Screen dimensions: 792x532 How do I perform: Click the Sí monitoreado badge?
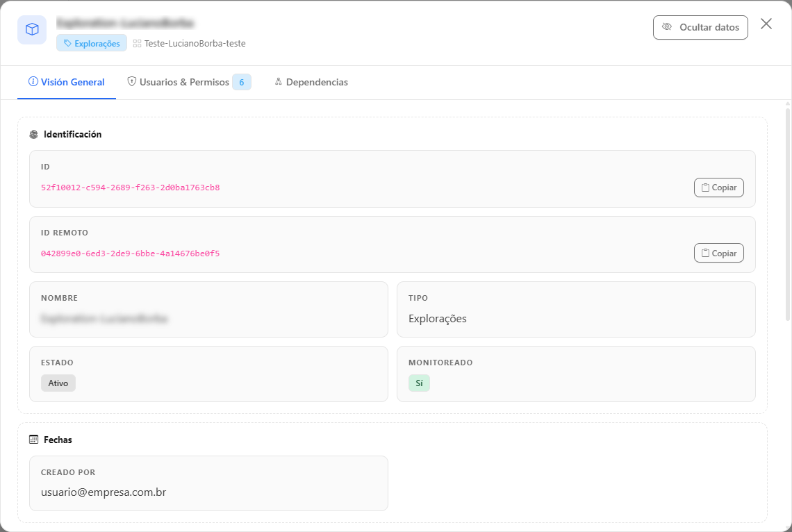(419, 383)
